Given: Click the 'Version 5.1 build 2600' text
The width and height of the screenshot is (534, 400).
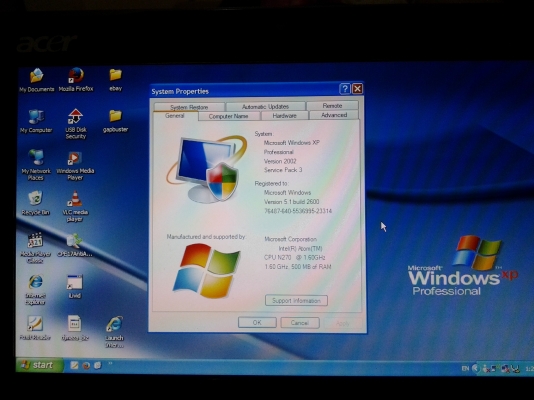Looking at the screenshot, I should click(292, 202).
